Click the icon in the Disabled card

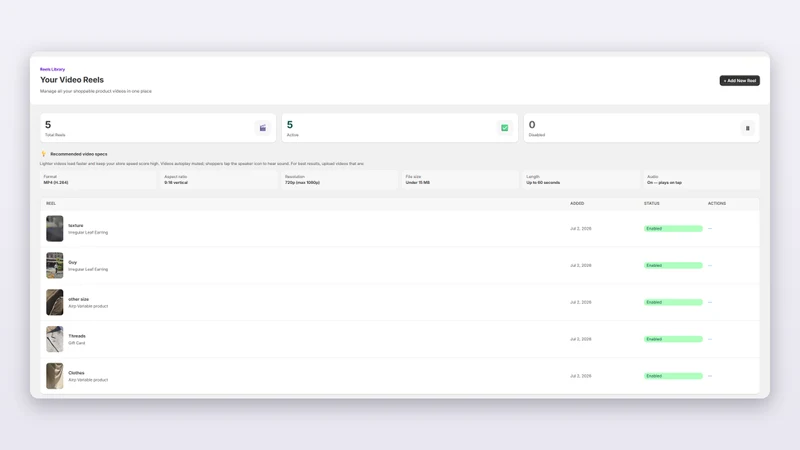747,128
